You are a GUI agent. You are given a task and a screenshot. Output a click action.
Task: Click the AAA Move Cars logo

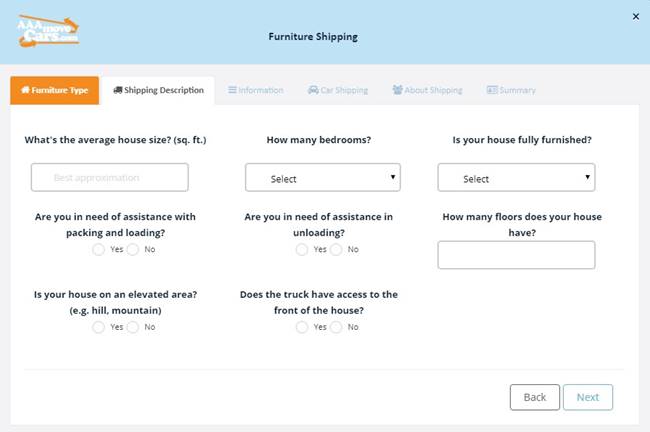tap(49, 30)
